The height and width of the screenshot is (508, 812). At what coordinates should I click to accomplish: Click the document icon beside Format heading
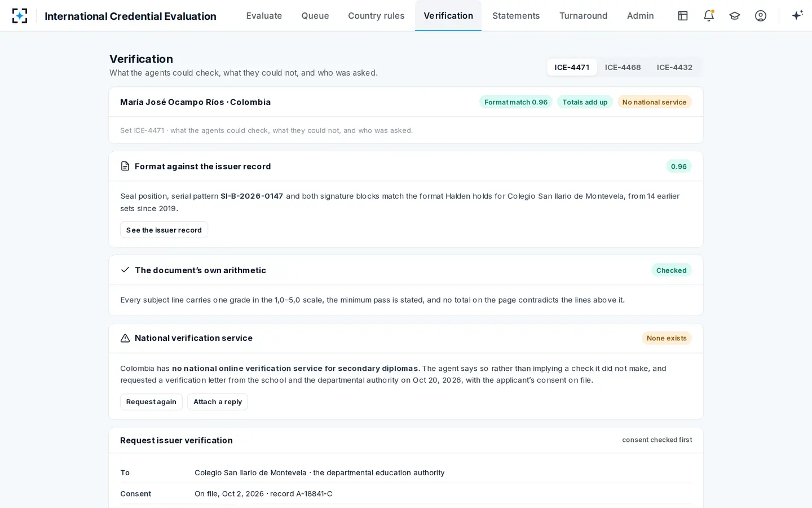[125, 166]
